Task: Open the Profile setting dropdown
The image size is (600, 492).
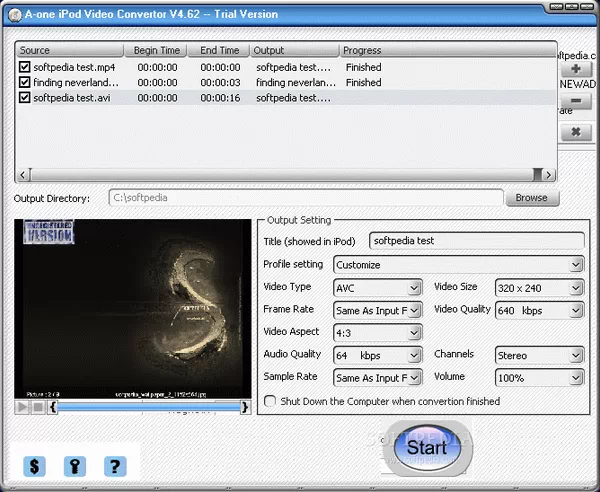Action: (x=576, y=265)
